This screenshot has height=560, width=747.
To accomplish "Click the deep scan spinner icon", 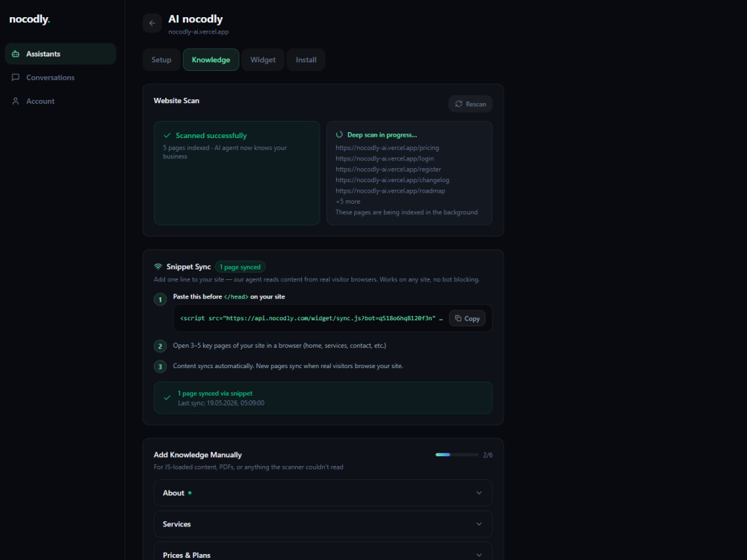I will (x=339, y=134).
